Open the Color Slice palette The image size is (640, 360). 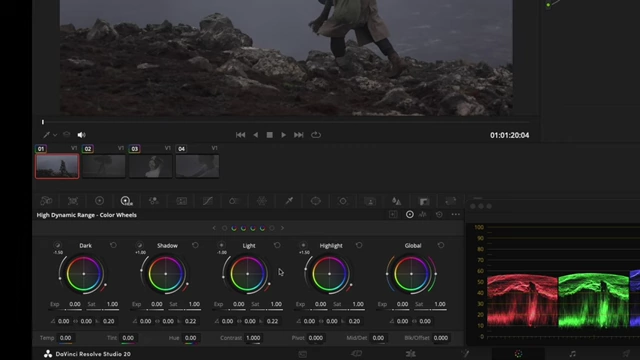[x=234, y=201]
